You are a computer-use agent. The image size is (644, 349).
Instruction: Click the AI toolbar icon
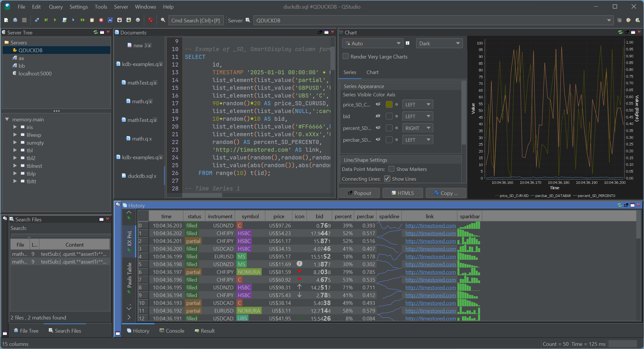[110, 20]
